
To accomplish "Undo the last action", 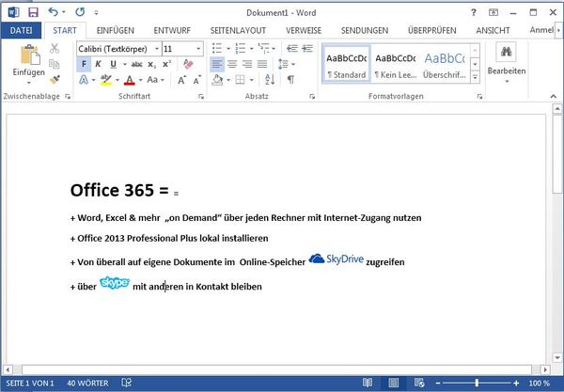I will click(x=54, y=12).
